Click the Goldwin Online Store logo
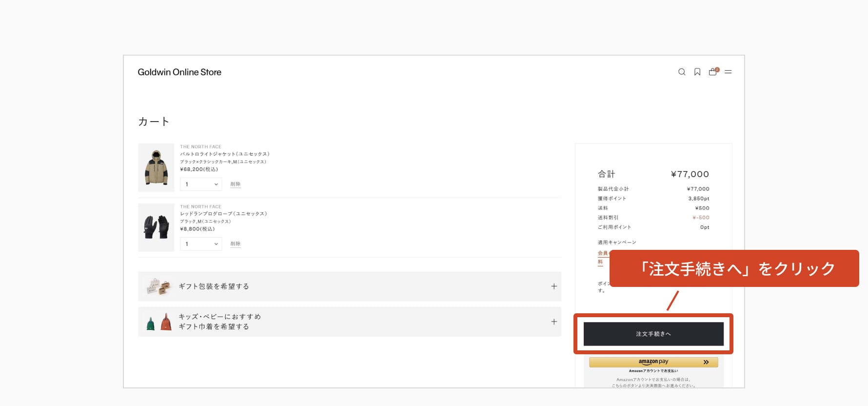This screenshot has height=406, width=868. [x=179, y=72]
